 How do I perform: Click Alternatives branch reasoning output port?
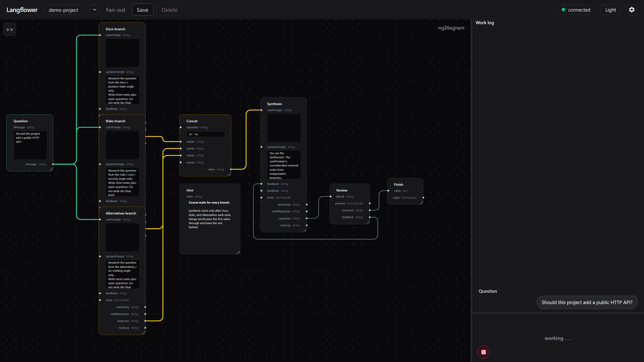[145, 307]
